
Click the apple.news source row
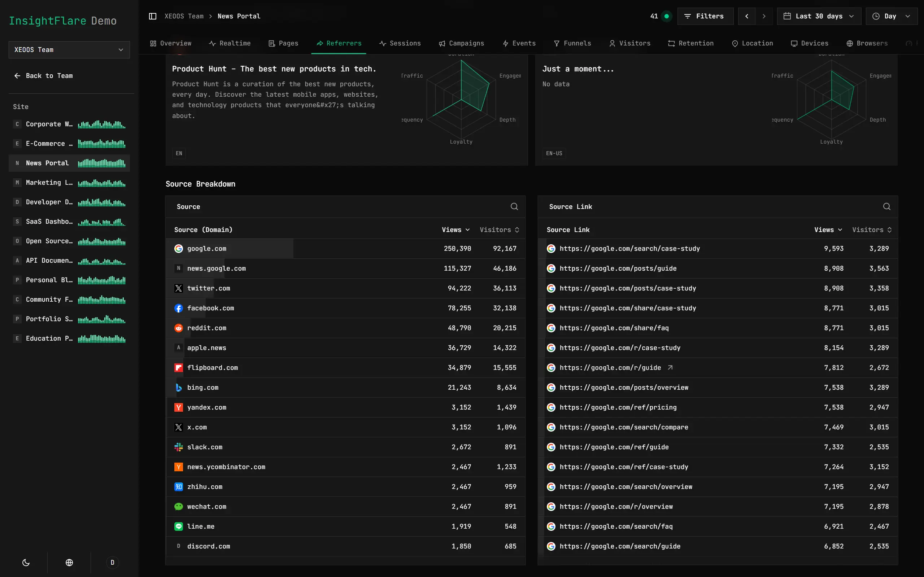345,348
